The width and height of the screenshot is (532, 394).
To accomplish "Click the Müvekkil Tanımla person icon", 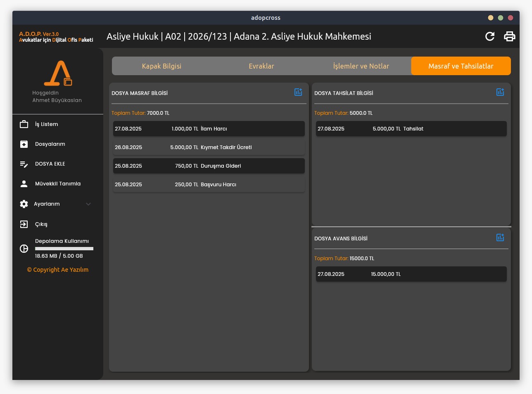I will click(x=24, y=184).
